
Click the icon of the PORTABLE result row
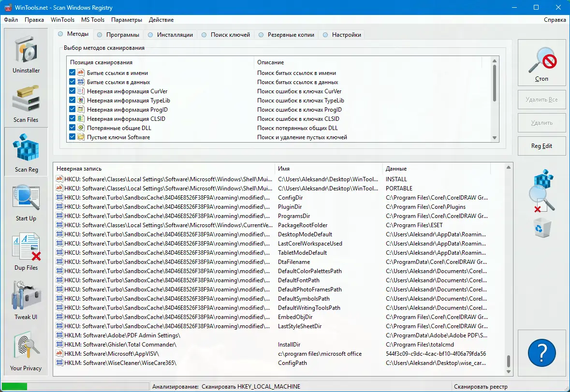coord(59,188)
